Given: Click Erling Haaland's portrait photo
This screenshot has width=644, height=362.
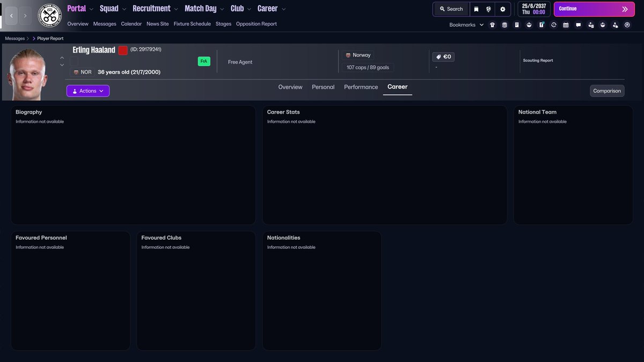Looking at the screenshot, I should click(27, 73).
